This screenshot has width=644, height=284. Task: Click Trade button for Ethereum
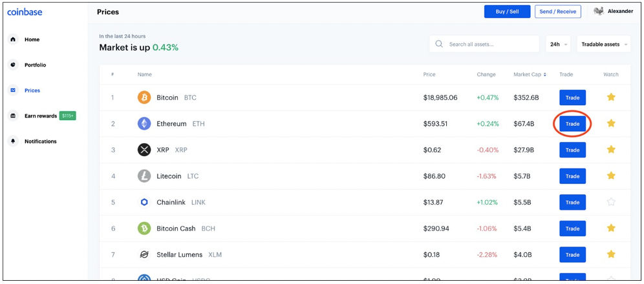click(x=572, y=124)
